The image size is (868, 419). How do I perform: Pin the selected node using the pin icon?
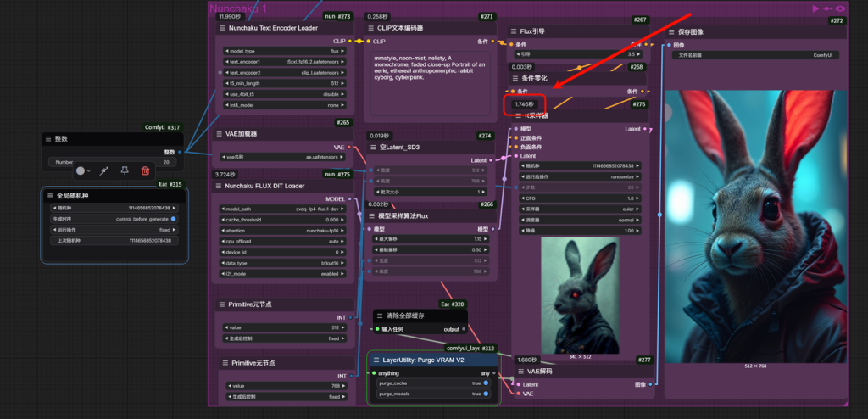(x=125, y=170)
